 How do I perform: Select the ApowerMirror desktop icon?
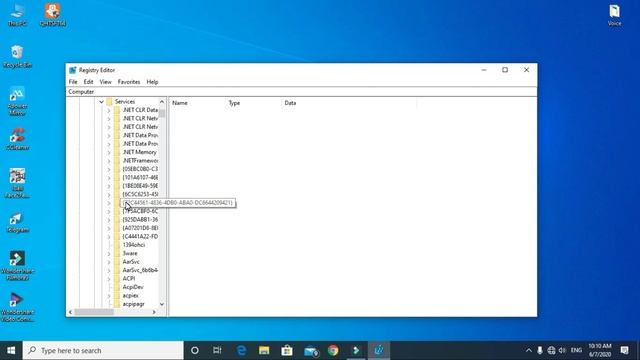(x=17, y=101)
